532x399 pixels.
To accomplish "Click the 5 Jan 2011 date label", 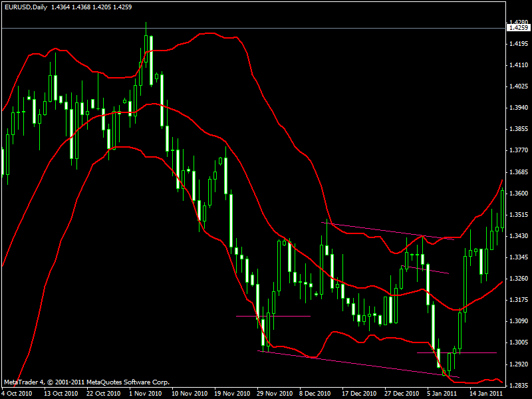I will [442, 393].
